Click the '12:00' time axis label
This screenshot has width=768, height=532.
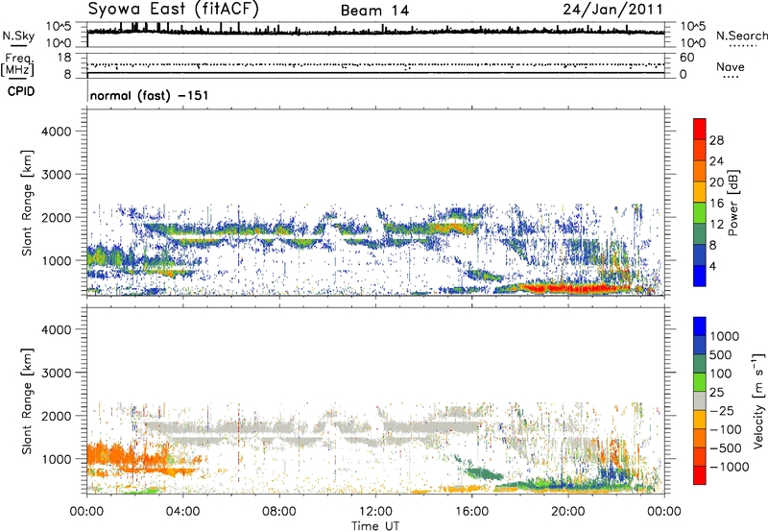pos(375,512)
